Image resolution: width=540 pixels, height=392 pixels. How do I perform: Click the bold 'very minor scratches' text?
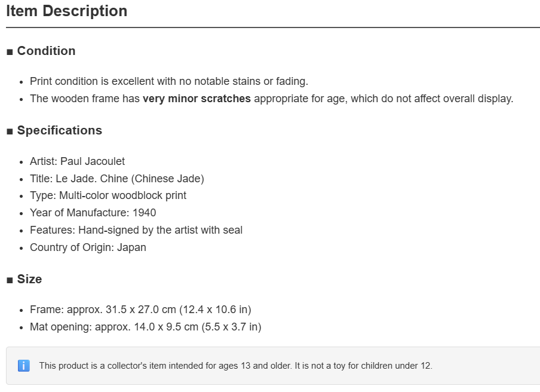click(x=197, y=99)
